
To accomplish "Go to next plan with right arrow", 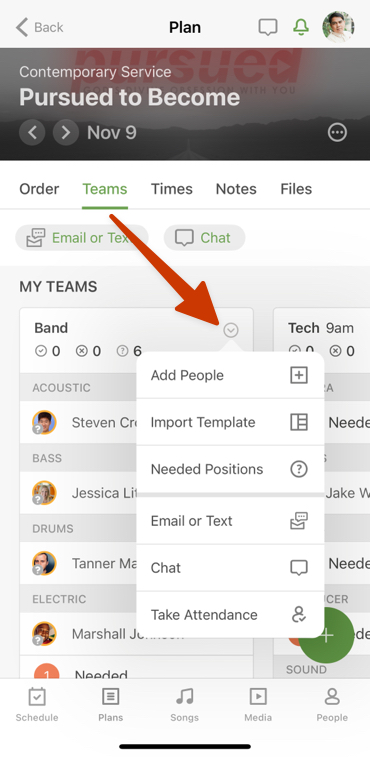I will pos(66,132).
